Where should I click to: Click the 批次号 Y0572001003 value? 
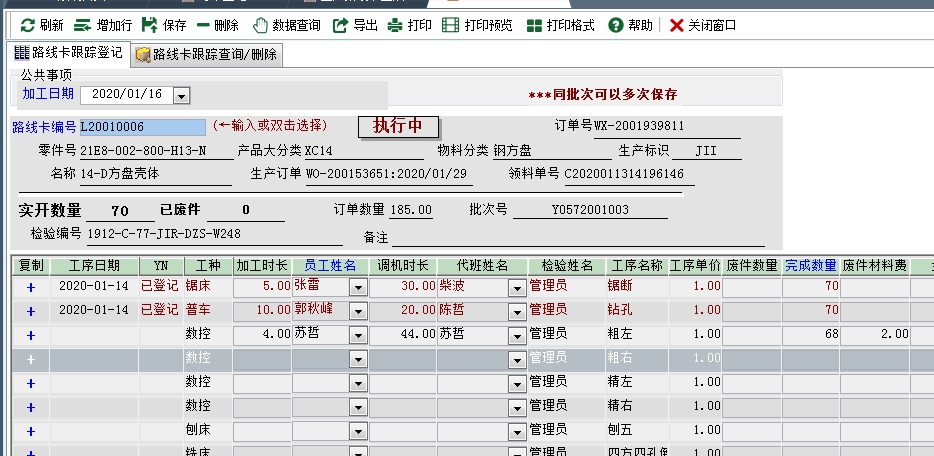[x=590, y=210]
